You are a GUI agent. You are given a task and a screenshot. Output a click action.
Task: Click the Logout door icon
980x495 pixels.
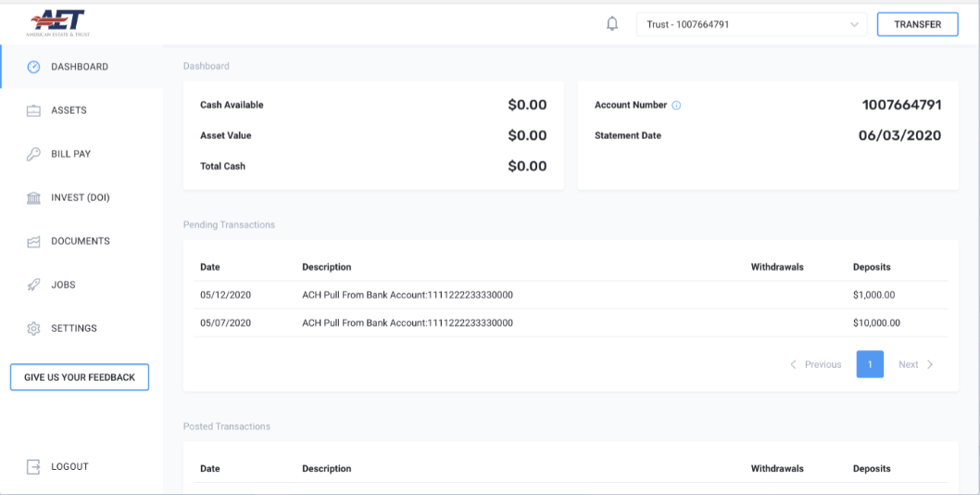tap(34, 467)
